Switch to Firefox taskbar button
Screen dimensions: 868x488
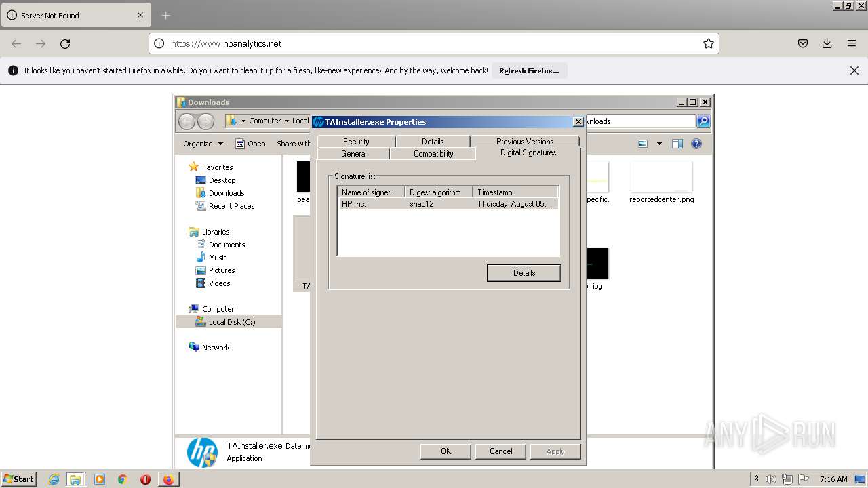point(167,479)
